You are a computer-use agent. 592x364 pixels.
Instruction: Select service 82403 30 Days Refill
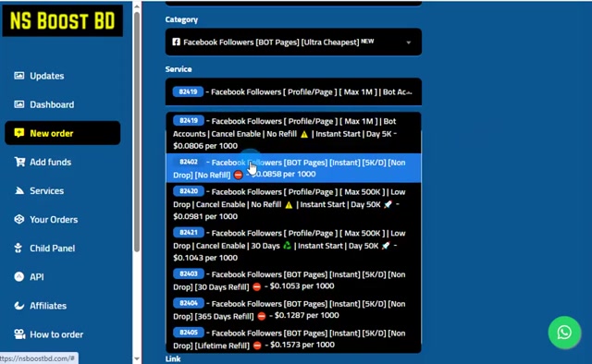tap(293, 280)
